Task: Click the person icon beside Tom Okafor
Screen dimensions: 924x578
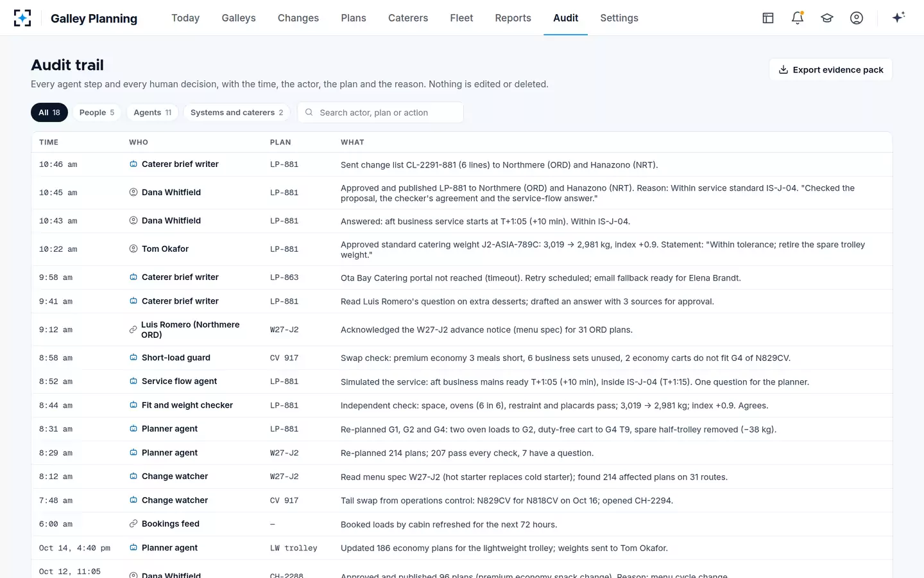Action: [x=133, y=249]
